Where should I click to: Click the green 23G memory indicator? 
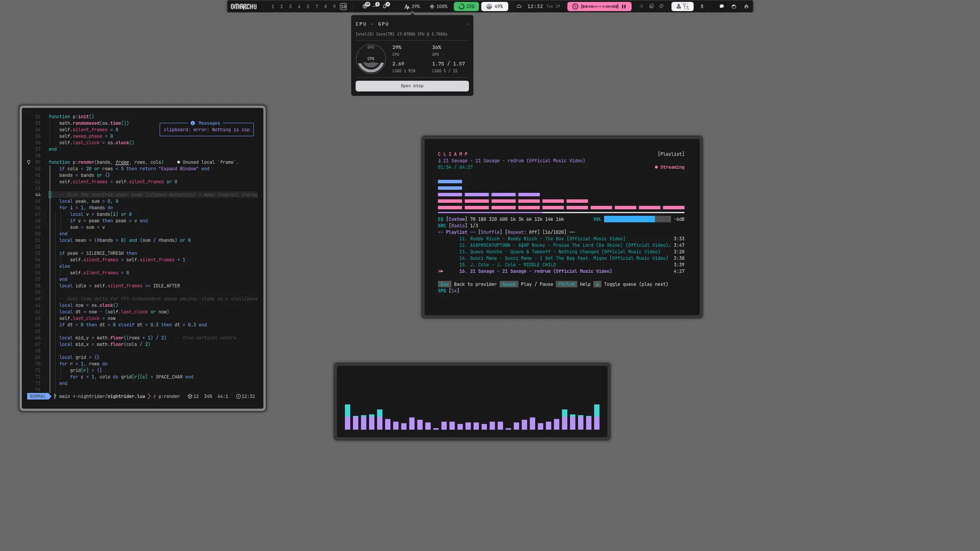coord(466,7)
